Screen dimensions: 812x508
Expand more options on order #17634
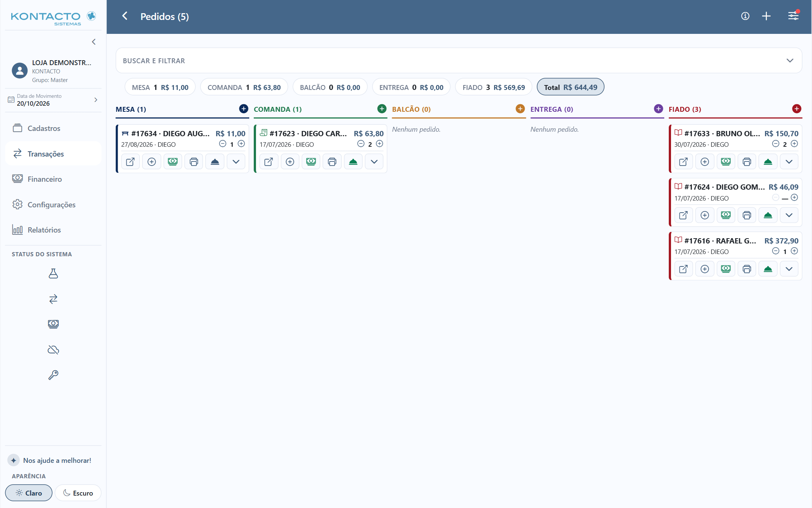236,162
